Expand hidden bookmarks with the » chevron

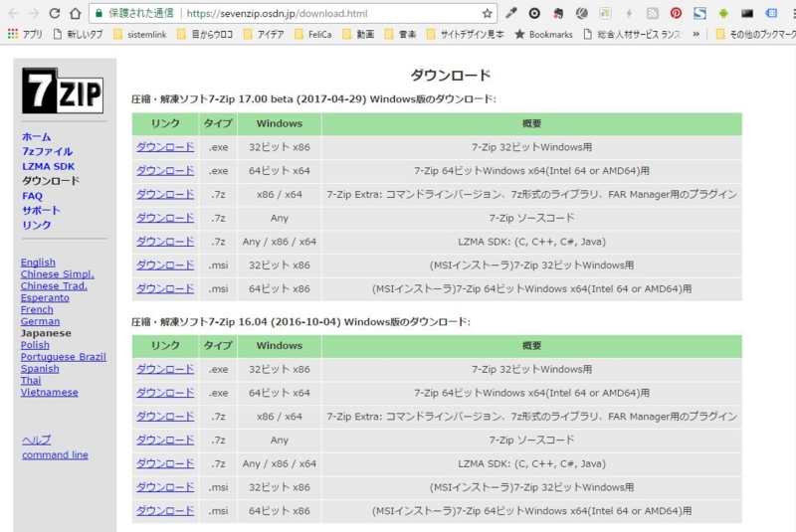tap(696, 34)
